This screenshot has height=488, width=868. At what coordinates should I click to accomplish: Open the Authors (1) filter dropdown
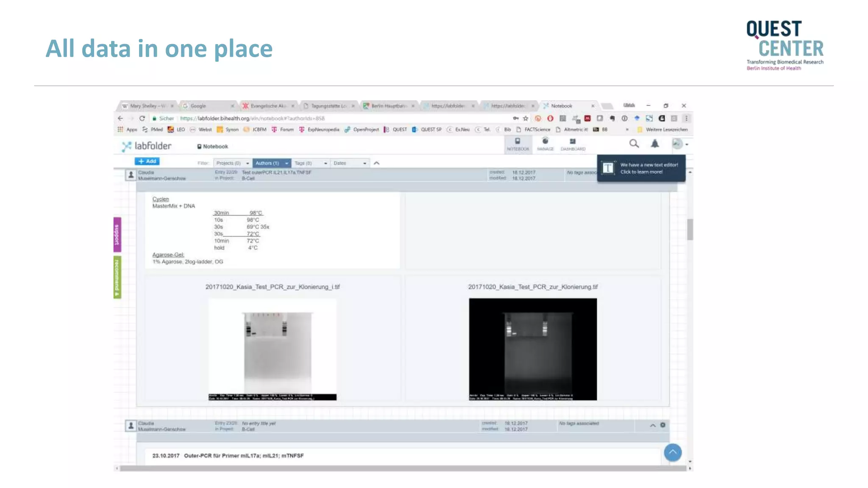tap(272, 163)
